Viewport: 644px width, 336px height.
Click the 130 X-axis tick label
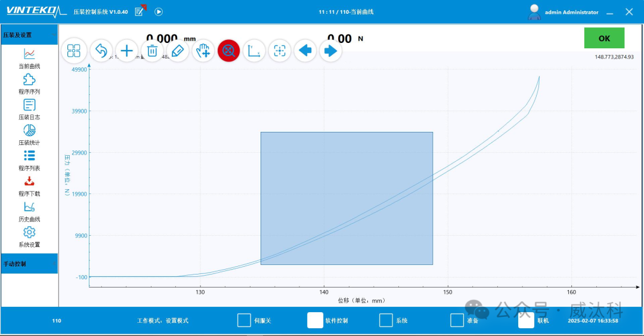pyautogui.click(x=200, y=292)
